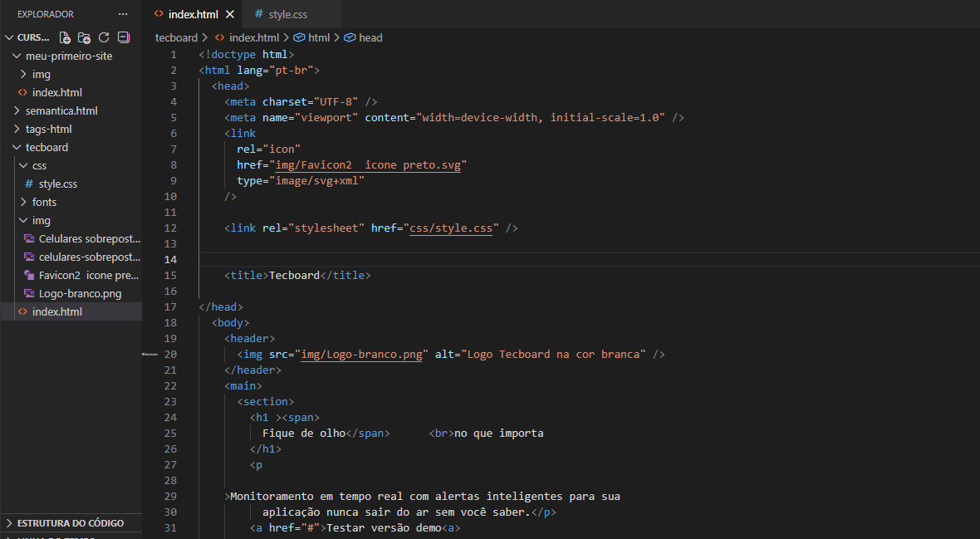Click the head breadcrumb item
This screenshot has height=539, width=980.
click(370, 37)
